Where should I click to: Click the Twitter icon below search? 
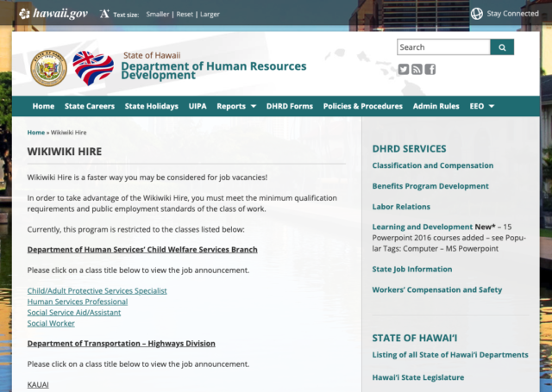point(404,69)
